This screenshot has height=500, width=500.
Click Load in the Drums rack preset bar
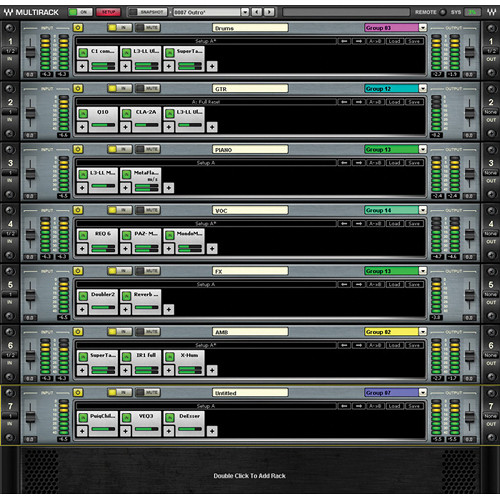(x=394, y=41)
